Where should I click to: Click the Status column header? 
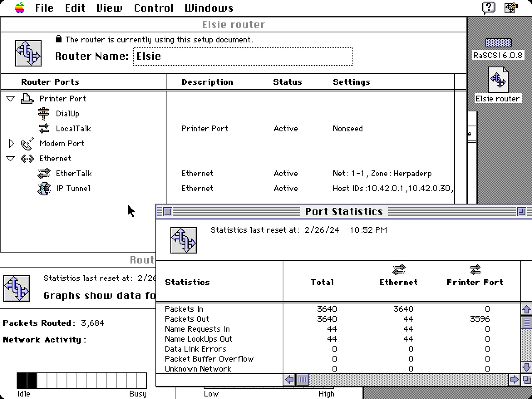(288, 82)
